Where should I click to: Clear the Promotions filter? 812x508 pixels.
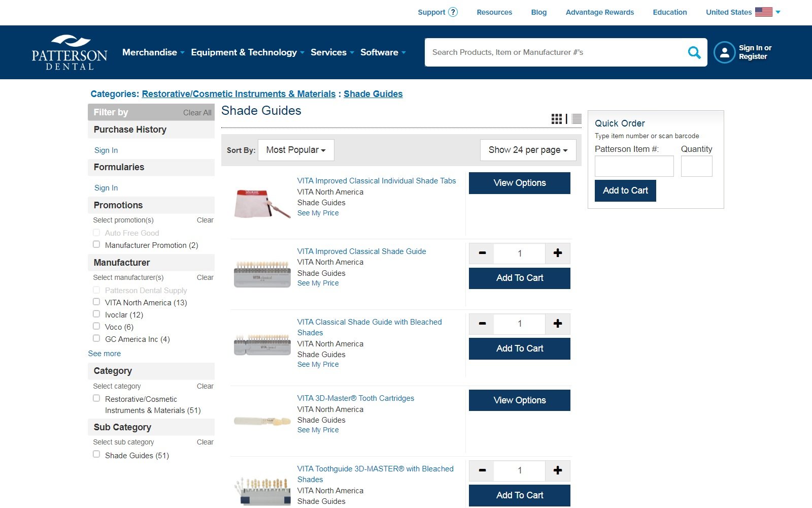pos(205,220)
